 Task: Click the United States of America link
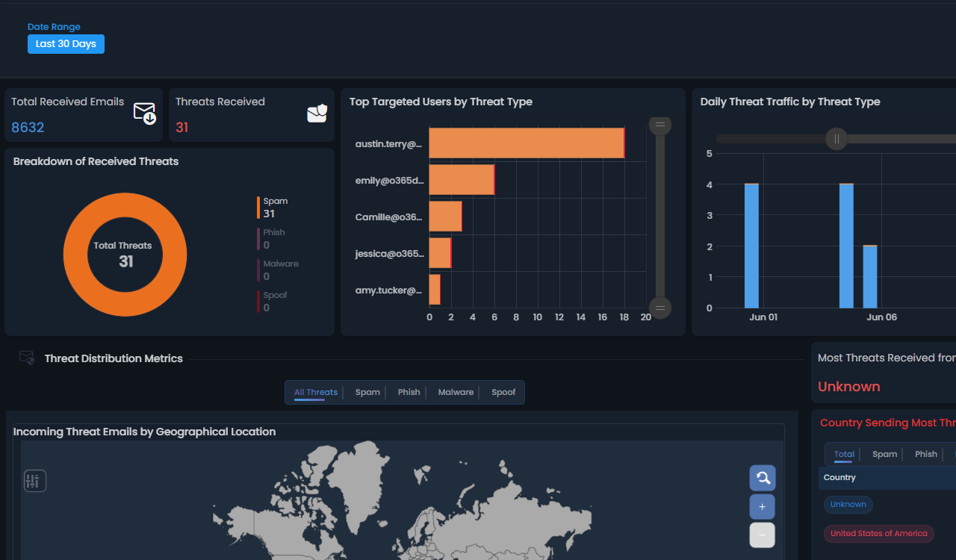pyautogui.click(x=878, y=533)
